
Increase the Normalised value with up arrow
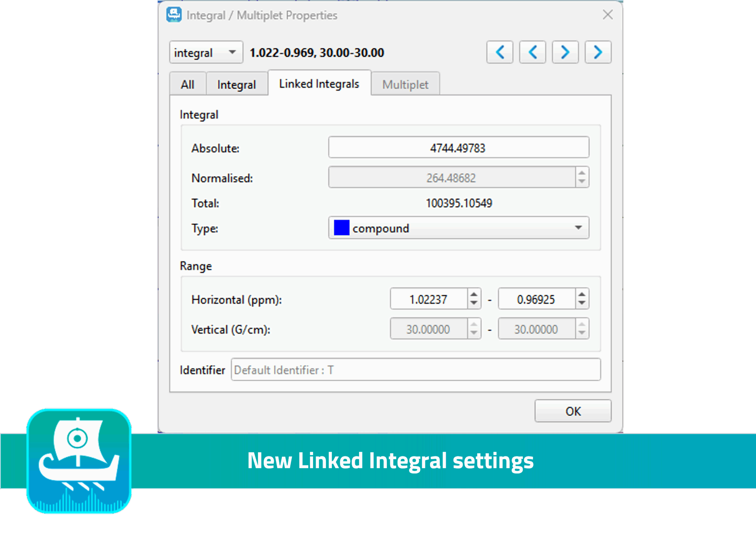(582, 173)
